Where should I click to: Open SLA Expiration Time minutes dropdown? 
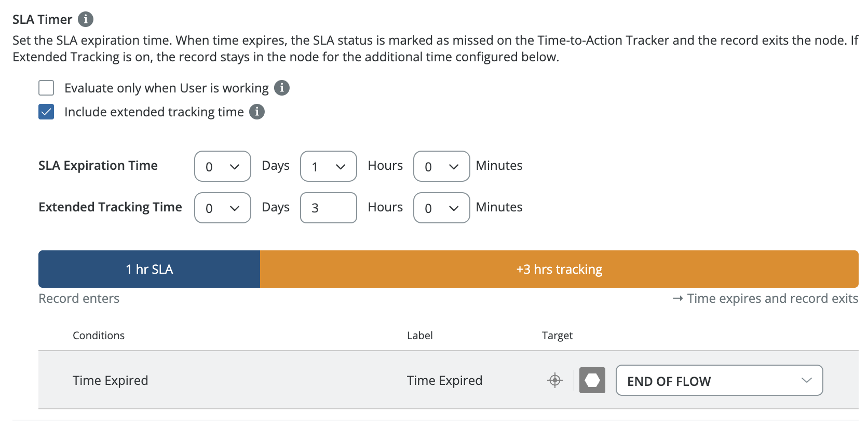(x=442, y=166)
